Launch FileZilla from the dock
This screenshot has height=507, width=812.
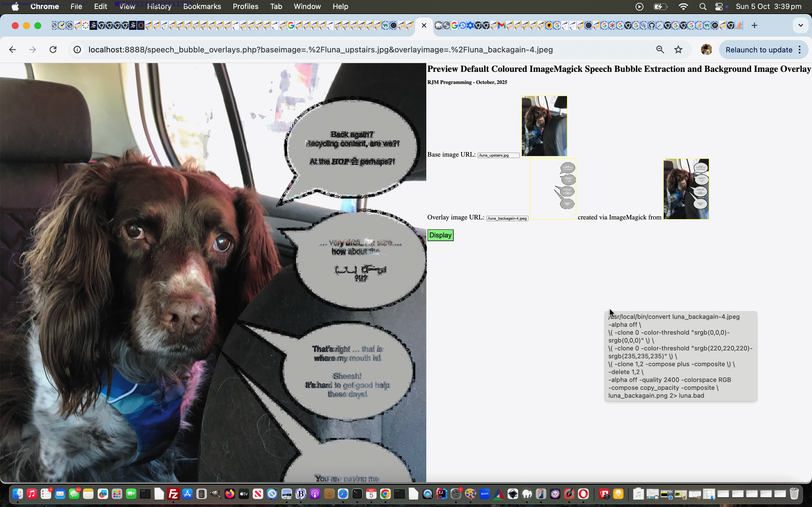tap(173, 494)
